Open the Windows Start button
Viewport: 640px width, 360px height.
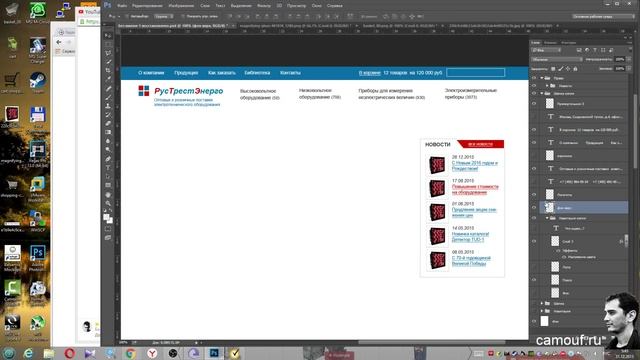click(x=9, y=353)
